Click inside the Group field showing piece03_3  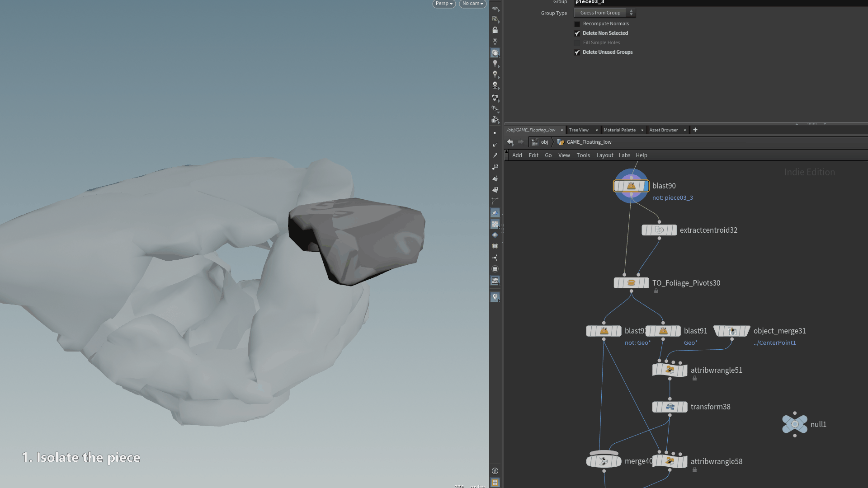(x=633, y=2)
